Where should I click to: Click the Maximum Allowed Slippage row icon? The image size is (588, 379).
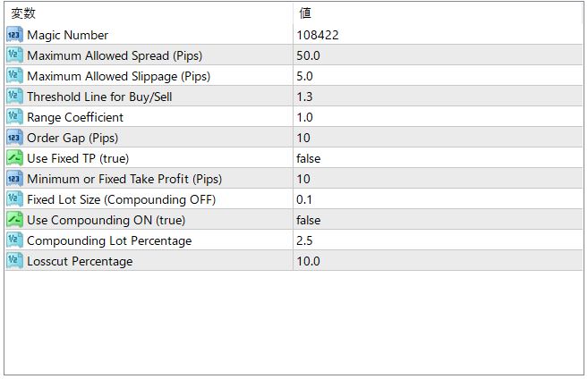point(14,76)
